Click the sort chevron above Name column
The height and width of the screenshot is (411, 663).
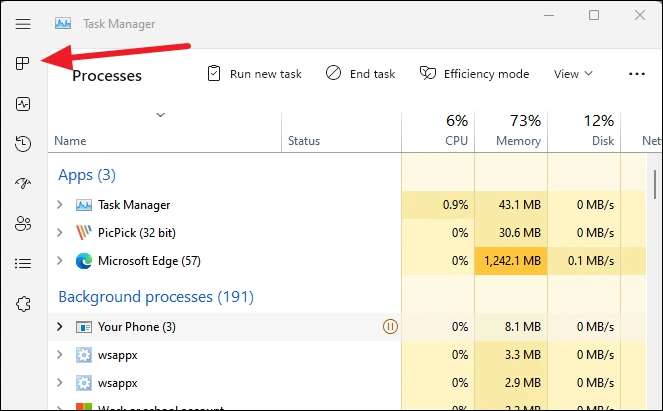(160, 115)
